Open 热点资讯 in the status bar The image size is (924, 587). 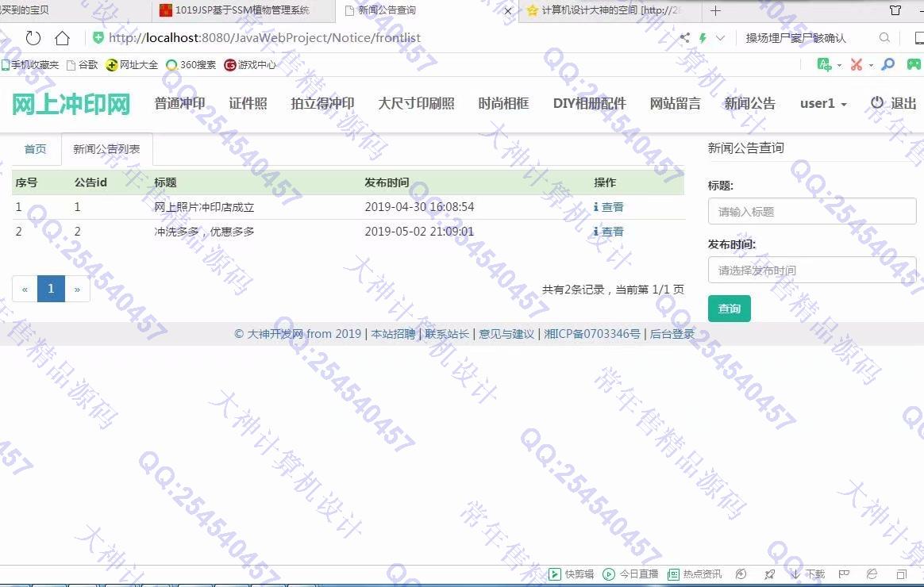click(x=695, y=574)
